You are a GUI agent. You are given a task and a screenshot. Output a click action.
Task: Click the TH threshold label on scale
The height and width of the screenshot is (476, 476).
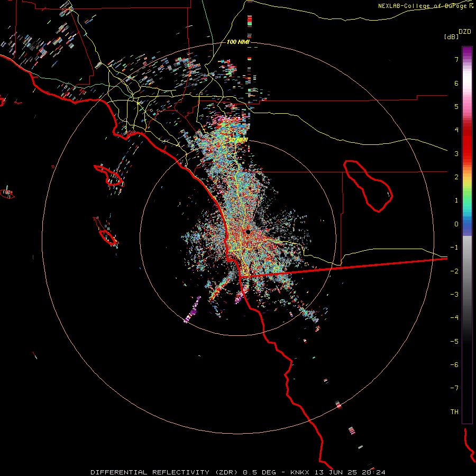pyautogui.click(x=454, y=412)
